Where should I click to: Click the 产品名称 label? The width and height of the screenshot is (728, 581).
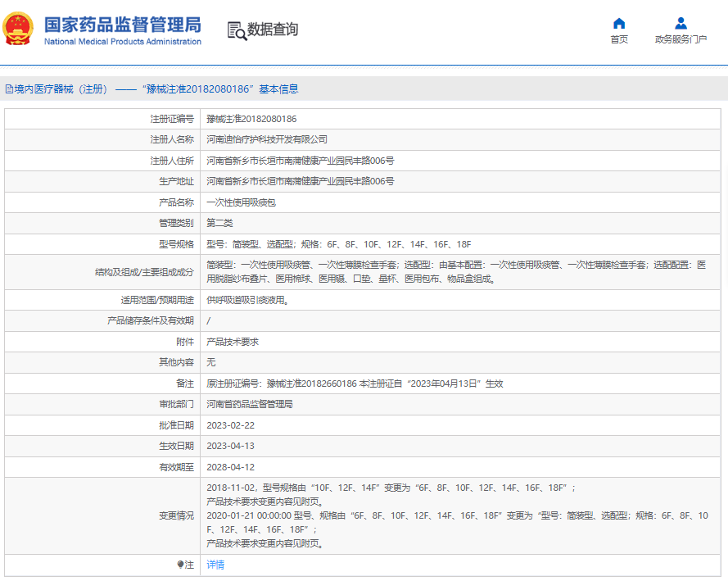[x=176, y=202]
